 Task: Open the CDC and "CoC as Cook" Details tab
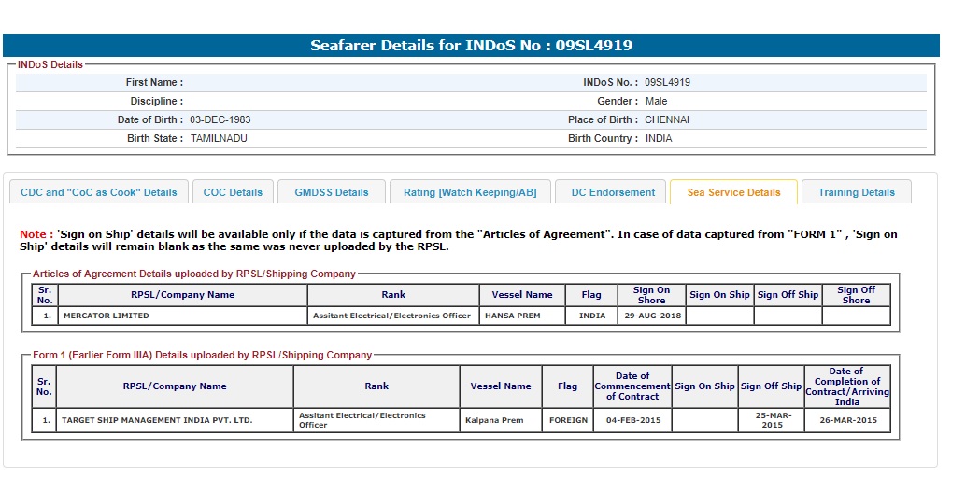[98, 192]
